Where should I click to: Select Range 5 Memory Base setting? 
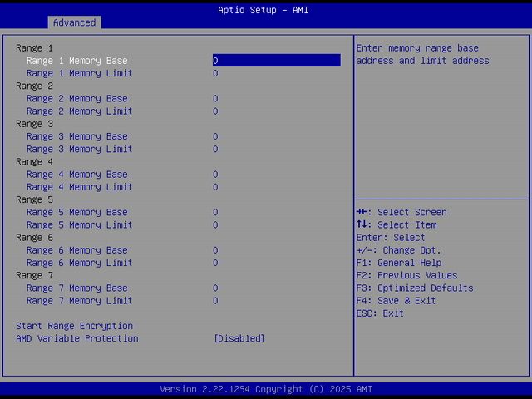click(77, 213)
